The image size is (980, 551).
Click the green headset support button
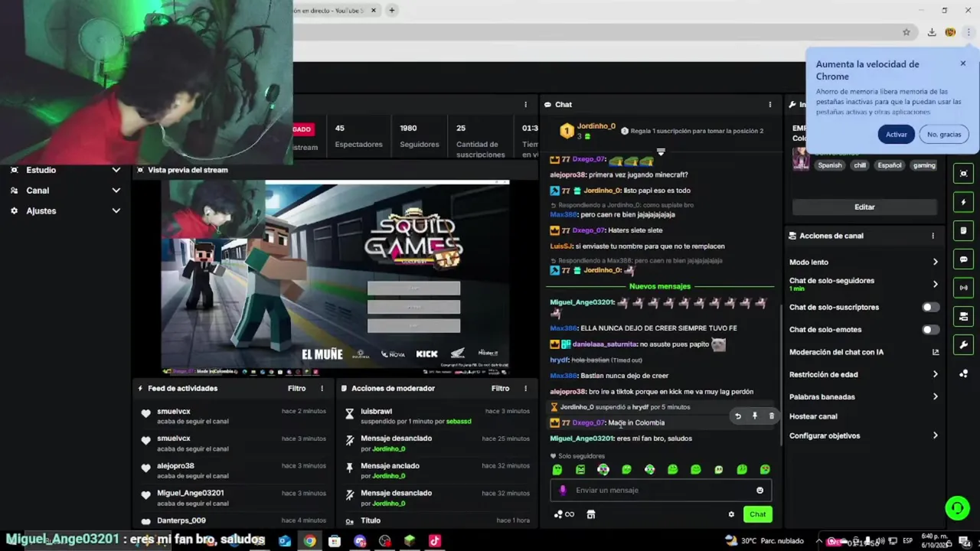pyautogui.click(x=956, y=507)
